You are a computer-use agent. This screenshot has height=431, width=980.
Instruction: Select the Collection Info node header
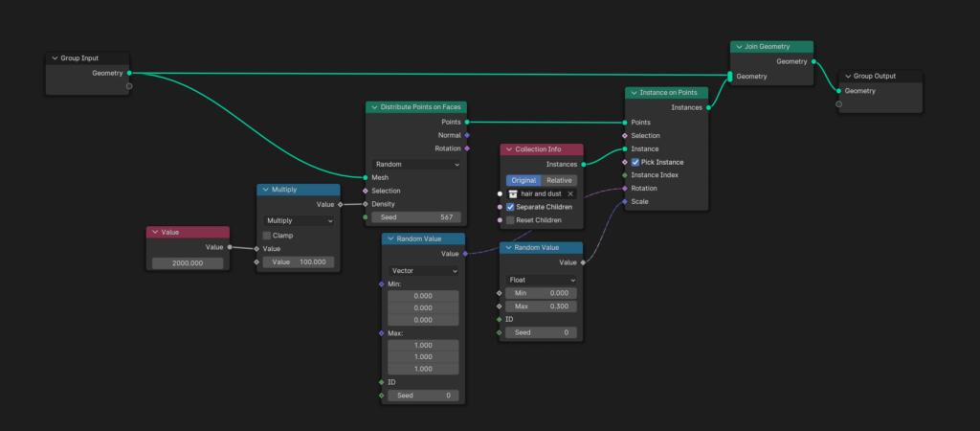click(x=542, y=149)
